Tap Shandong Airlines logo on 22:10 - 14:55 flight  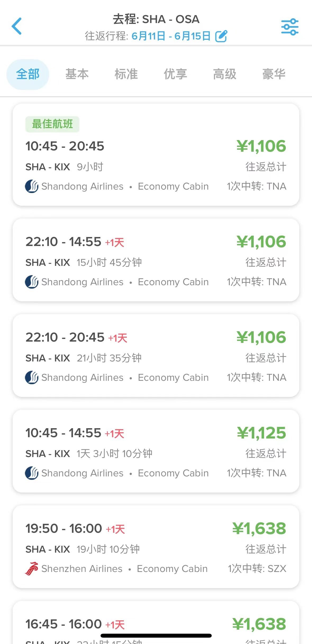click(32, 282)
